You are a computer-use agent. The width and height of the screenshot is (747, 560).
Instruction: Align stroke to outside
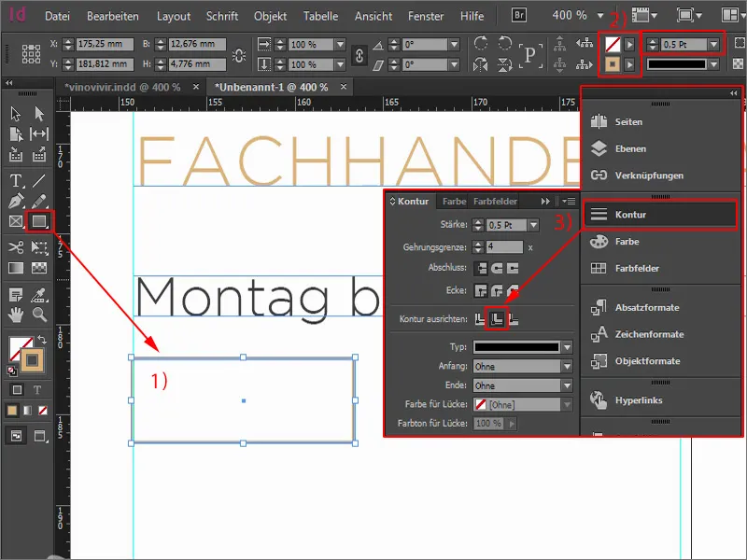click(x=513, y=319)
